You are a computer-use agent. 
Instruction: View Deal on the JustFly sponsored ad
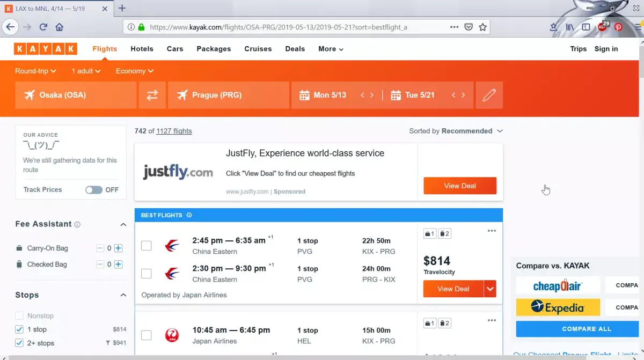[460, 186]
